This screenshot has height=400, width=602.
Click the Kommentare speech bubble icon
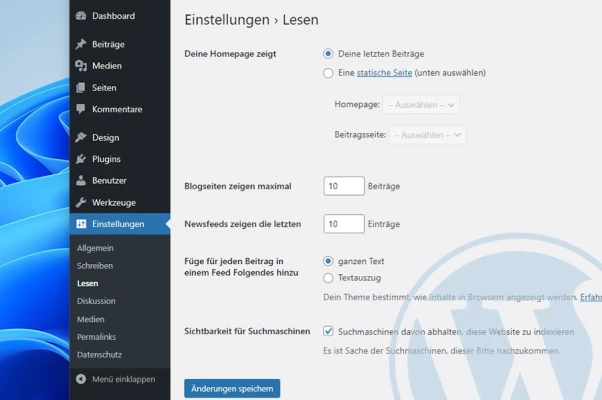pos(81,109)
